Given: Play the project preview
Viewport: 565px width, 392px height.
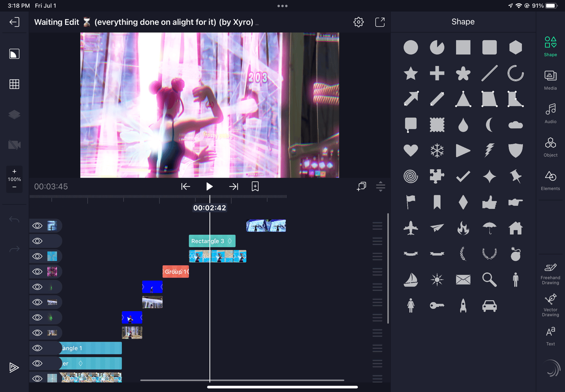Looking at the screenshot, I should coord(209,186).
